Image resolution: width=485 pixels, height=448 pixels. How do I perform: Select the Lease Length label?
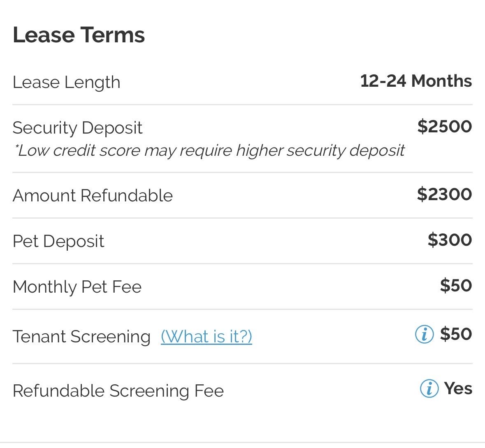click(67, 82)
